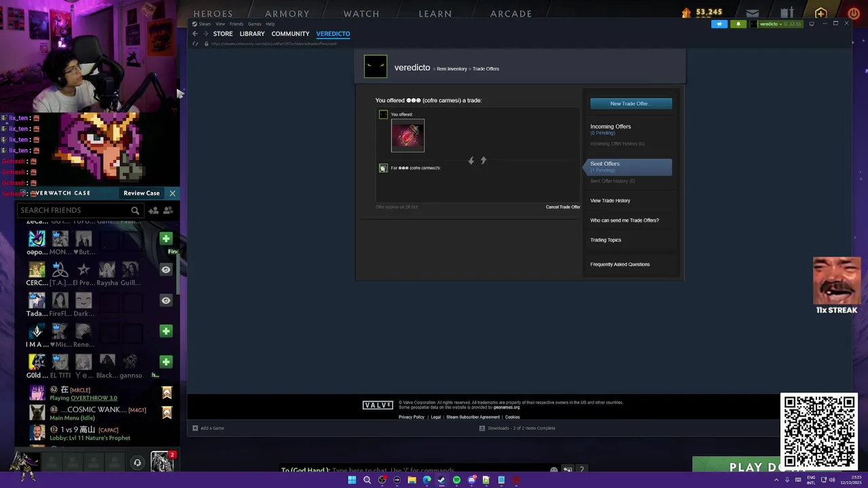Click the green plus on I M A party row
Image resolution: width=868 pixels, height=488 pixels.
click(x=165, y=331)
